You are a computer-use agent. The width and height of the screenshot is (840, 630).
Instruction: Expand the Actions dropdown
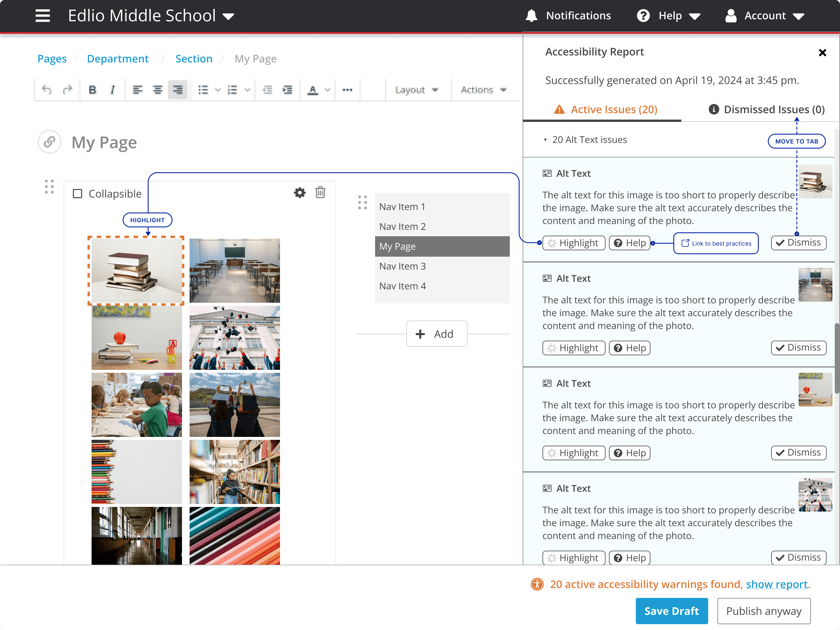[483, 90]
